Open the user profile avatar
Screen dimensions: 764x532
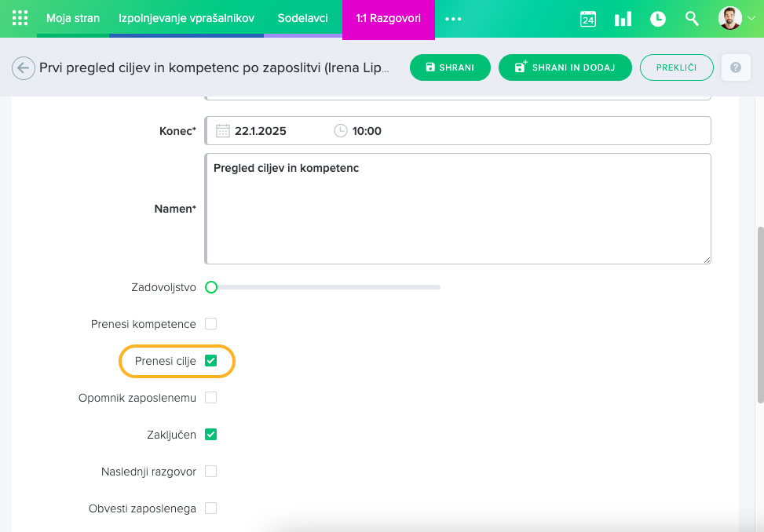point(730,18)
